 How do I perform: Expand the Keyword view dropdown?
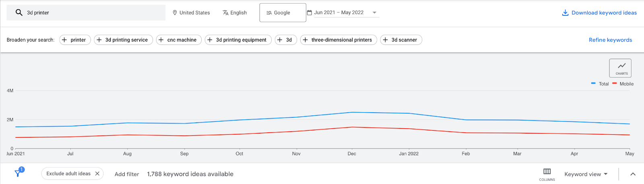586,174
